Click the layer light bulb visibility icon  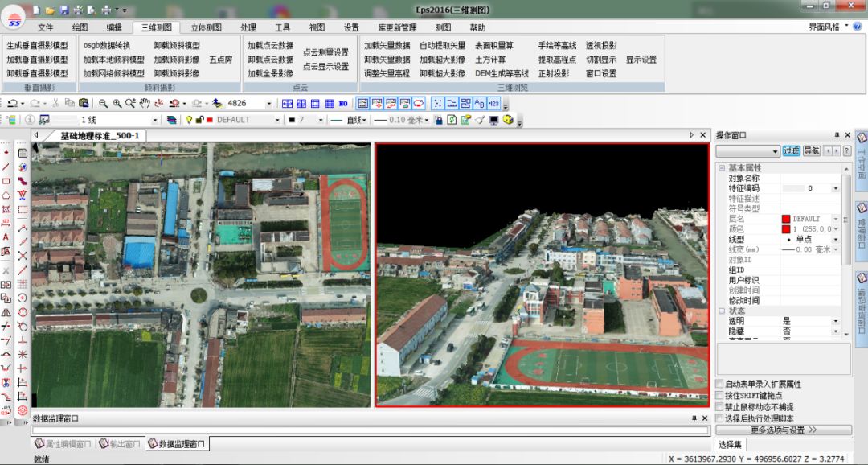click(x=190, y=120)
